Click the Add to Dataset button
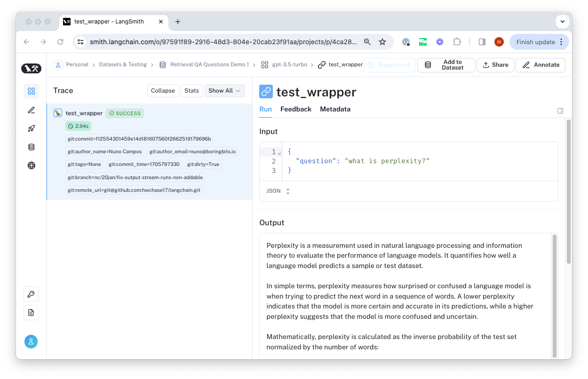Image resolution: width=588 pixels, height=379 pixels. [x=446, y=65]
